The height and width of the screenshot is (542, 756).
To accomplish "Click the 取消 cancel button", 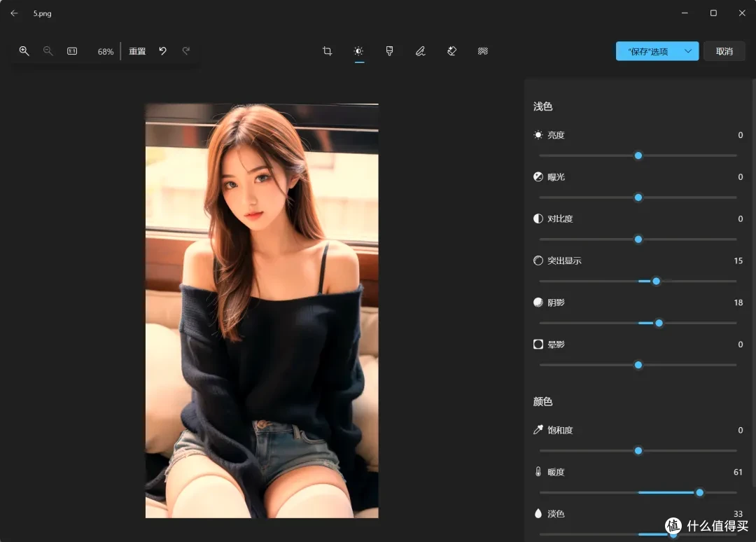I will [x=724, y=51].
